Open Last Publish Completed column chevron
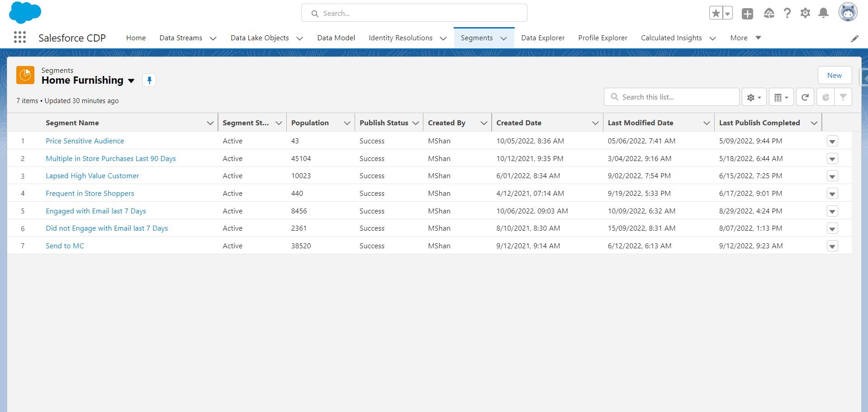 pyautogui.click(x=814, y=123)
